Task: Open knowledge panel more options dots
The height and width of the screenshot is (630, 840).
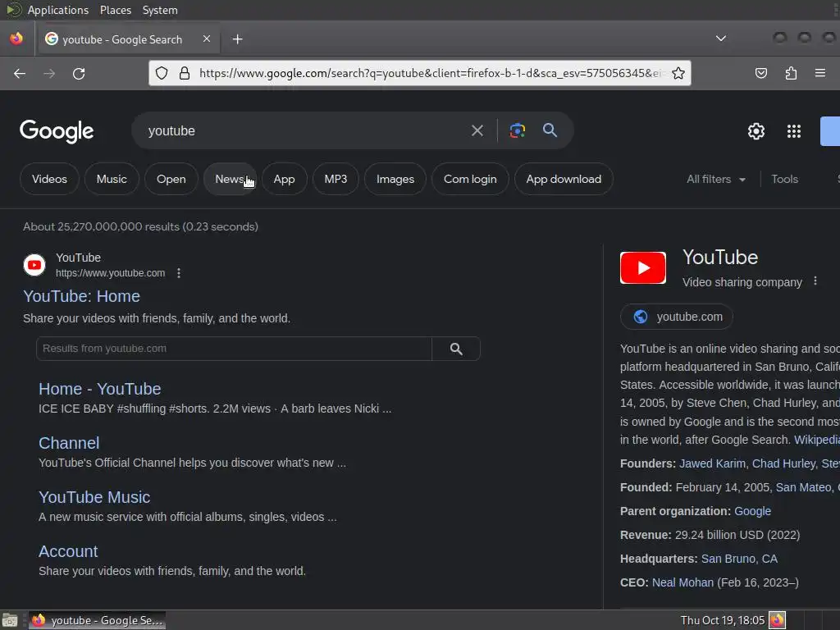Action: [815, 281]
